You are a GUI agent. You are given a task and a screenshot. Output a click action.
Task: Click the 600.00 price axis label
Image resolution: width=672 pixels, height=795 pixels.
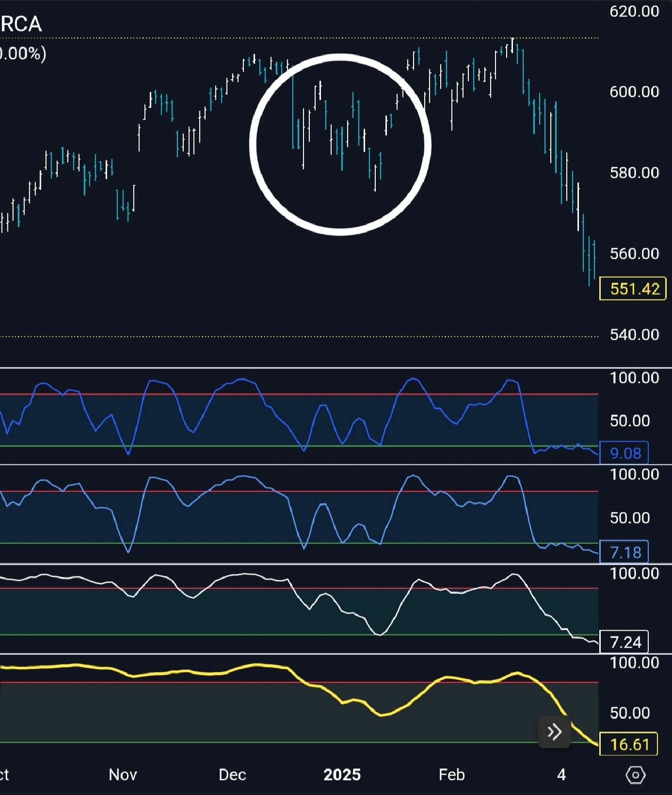[x=634, y=92]
